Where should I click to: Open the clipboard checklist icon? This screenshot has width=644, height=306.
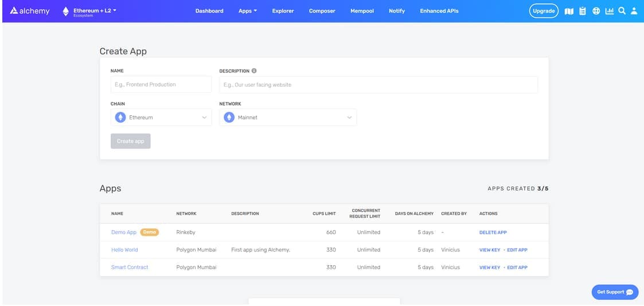click(x=583, y=11)
